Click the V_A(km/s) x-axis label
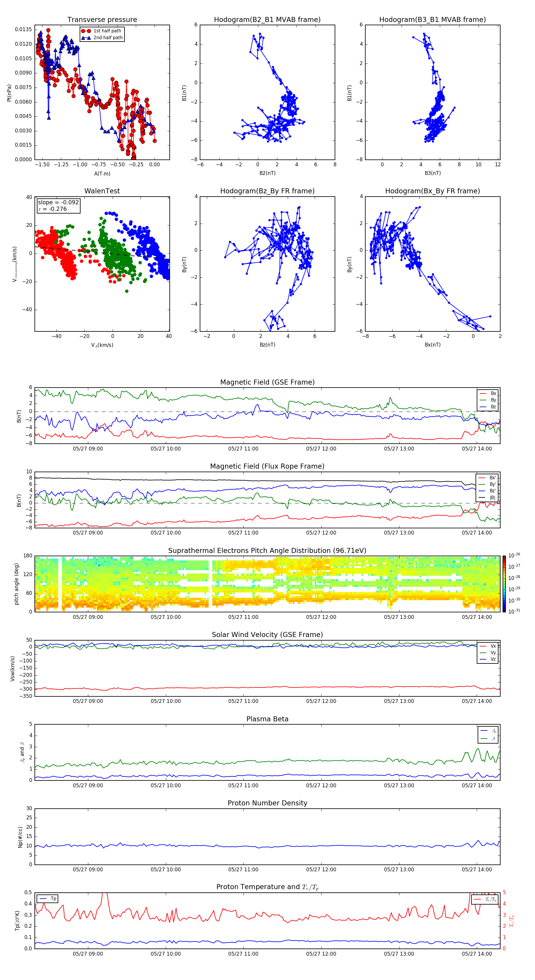Image resolution: width=535 pixels, height=980 pixels. coord(102,345)
